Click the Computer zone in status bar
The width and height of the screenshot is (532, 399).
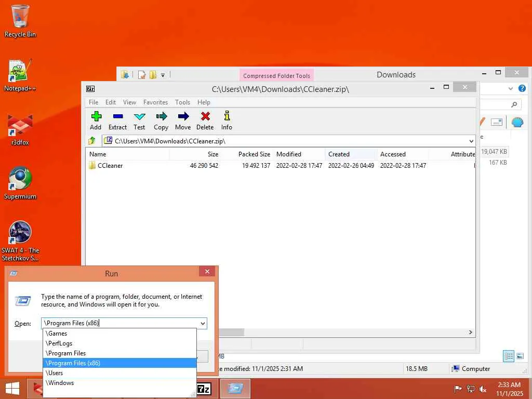coord(471,369)
